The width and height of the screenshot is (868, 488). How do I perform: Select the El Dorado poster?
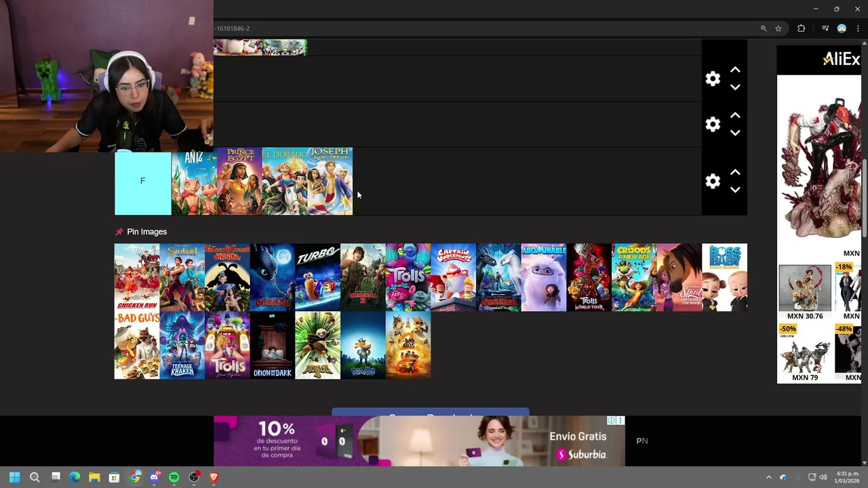point(285,181)
